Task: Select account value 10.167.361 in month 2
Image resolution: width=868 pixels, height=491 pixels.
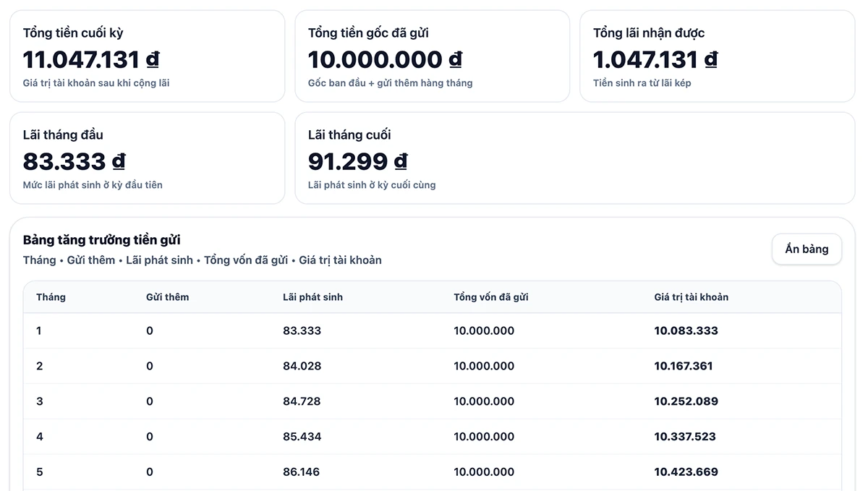Action: click(684, 366)
